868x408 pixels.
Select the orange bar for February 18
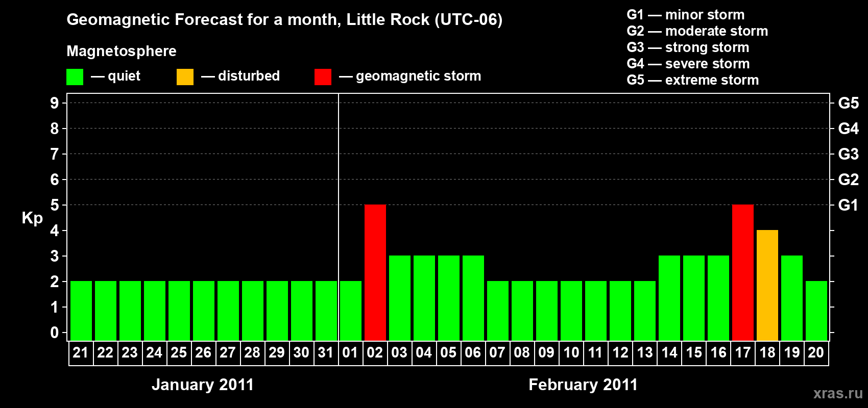[767, 285]
